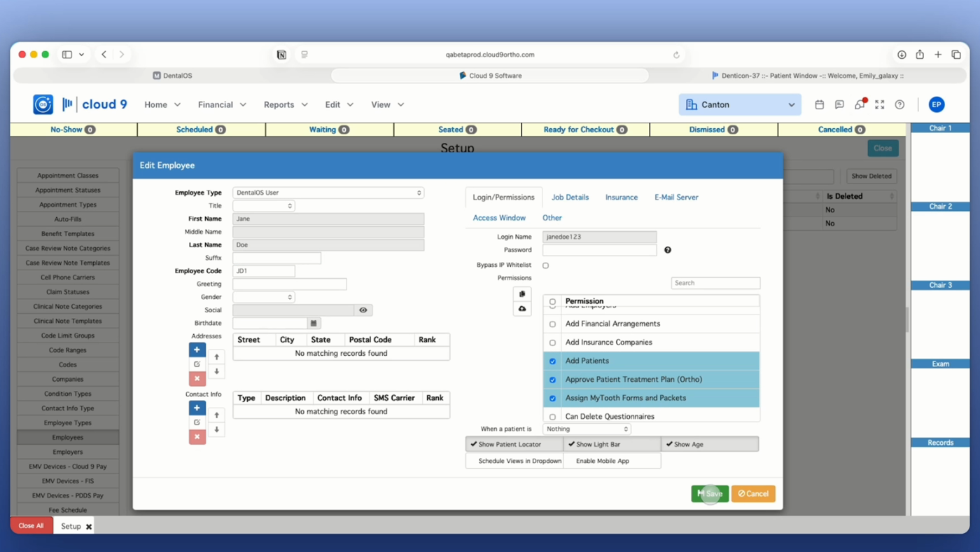Expand the Financial menu

222,104
